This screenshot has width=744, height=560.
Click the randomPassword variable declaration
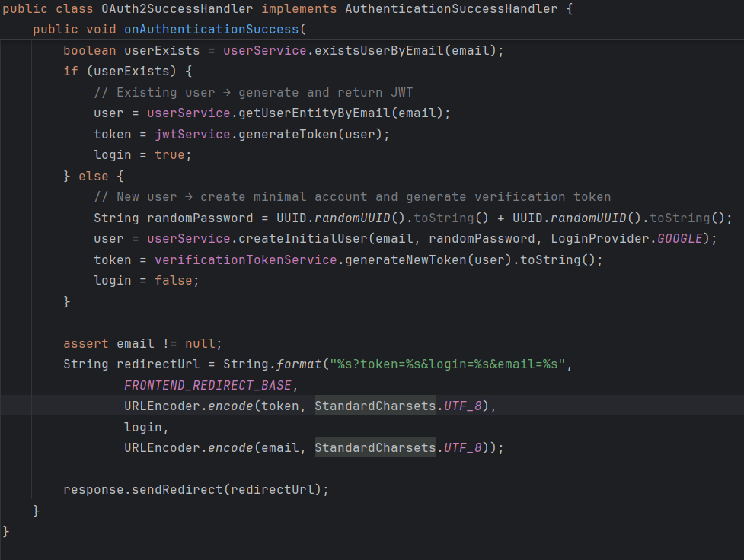[200, 218]
